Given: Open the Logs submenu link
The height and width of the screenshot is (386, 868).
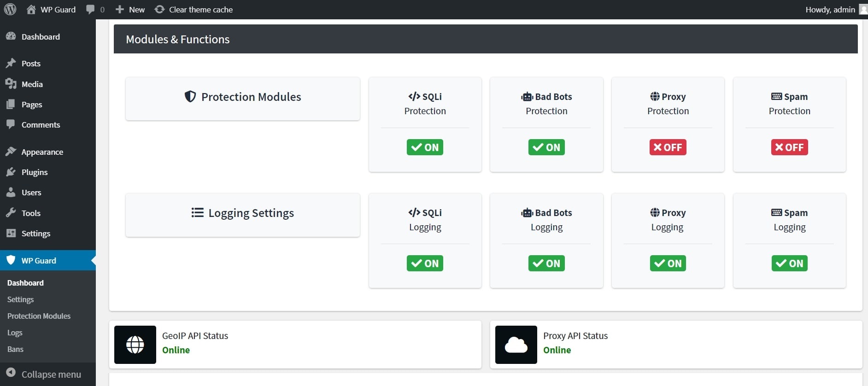Looking at the screenshot, I should pos(15,333).
